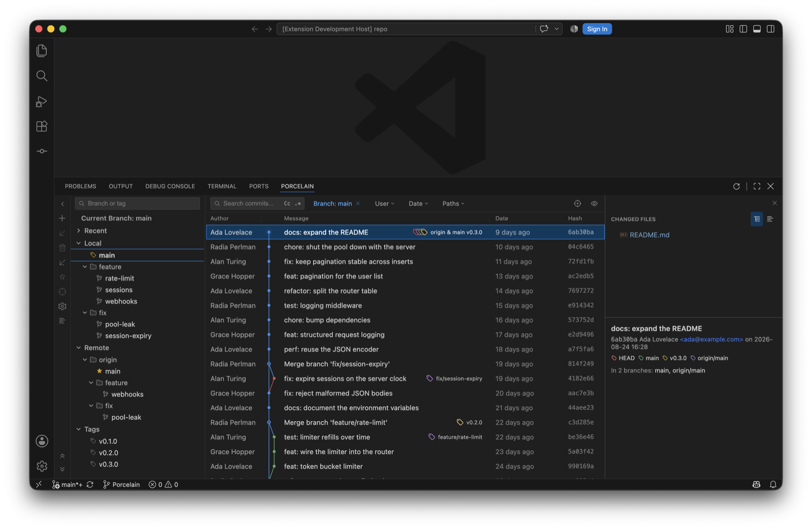The image size is (812, 529).
Task: Switch to the DEBUG CONSOLE tab
Action: pos(170,186)
